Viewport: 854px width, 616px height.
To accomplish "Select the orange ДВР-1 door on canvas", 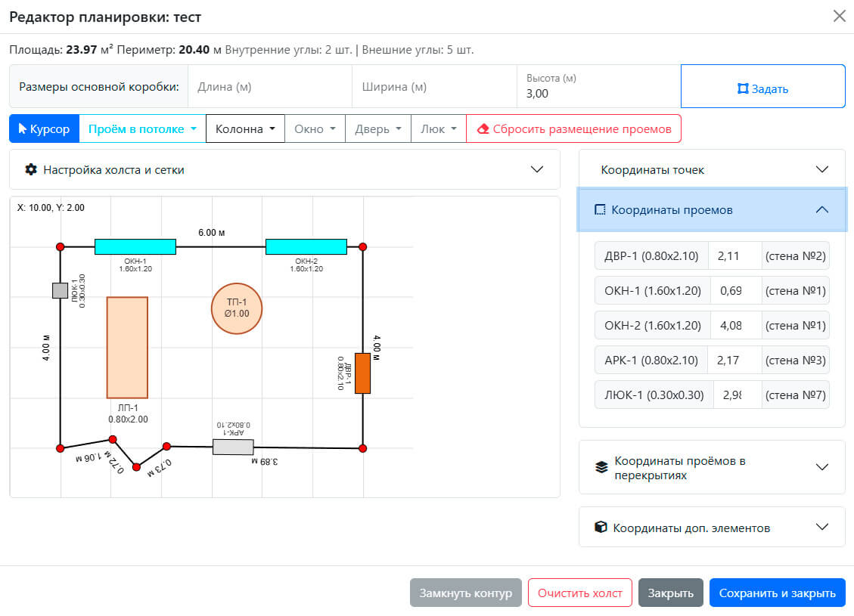I will point(363,373).
